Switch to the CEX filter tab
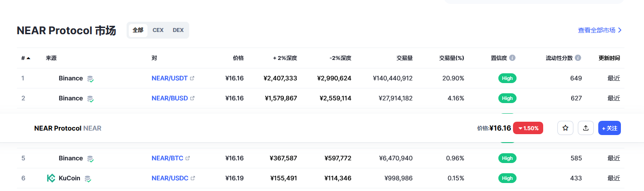This screenshot has height=191, width=644. [158, 30]
